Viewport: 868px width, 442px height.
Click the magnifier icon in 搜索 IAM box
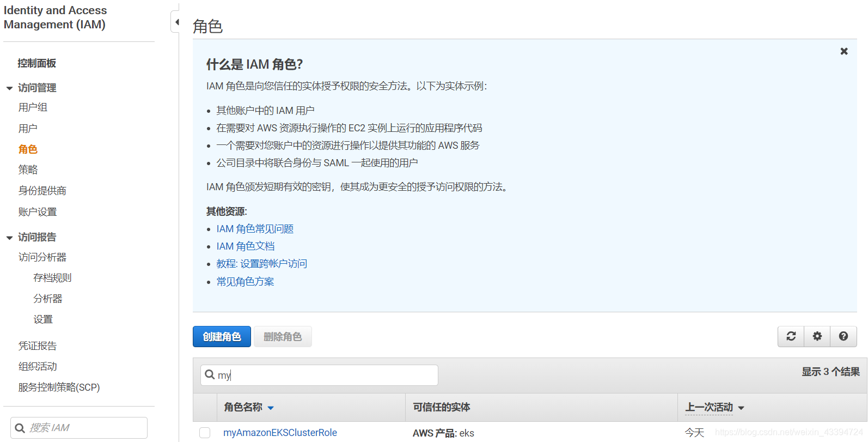click(x=20, y=428)
